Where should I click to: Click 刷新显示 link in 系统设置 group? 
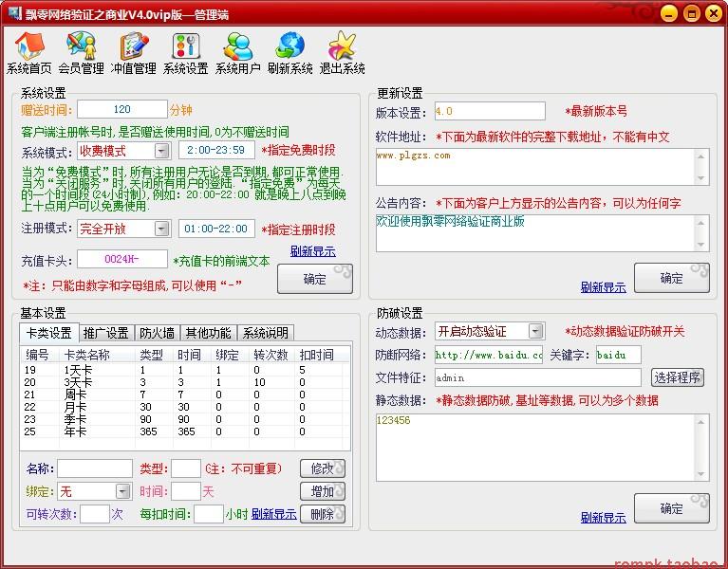(313, 251)
